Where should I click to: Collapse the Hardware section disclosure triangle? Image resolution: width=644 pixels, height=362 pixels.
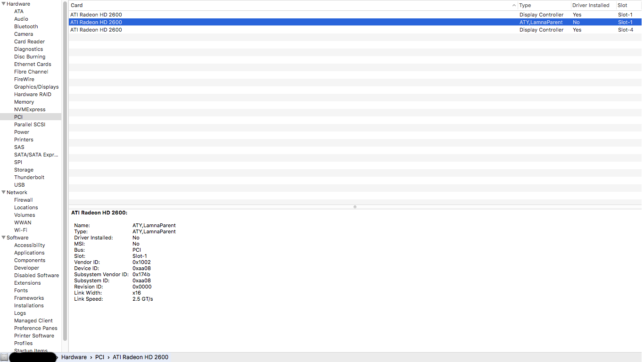pos(3,4)
